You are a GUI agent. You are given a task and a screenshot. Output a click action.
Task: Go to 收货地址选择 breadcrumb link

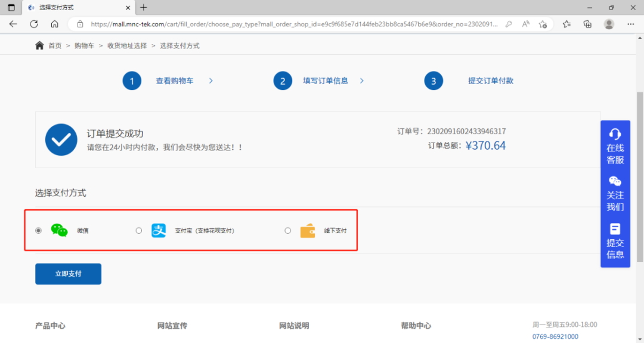(x=127, y=45)
